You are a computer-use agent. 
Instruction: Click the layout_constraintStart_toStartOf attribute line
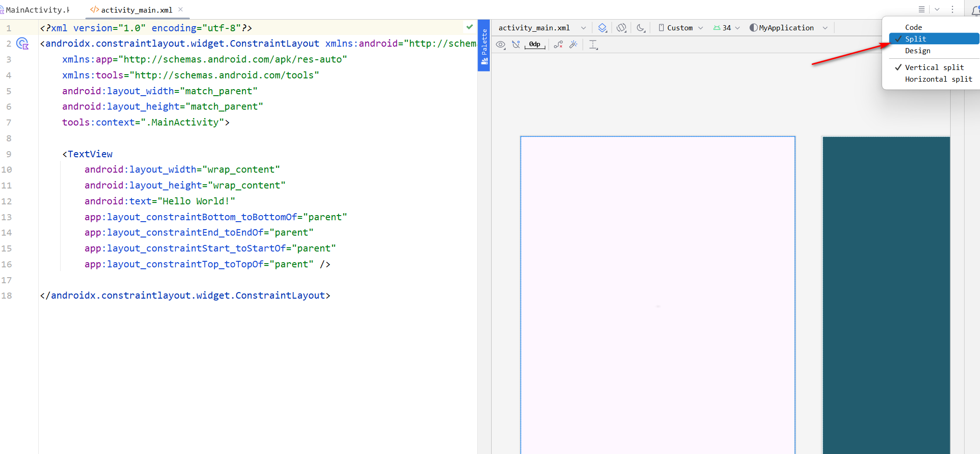coord(210,248)
